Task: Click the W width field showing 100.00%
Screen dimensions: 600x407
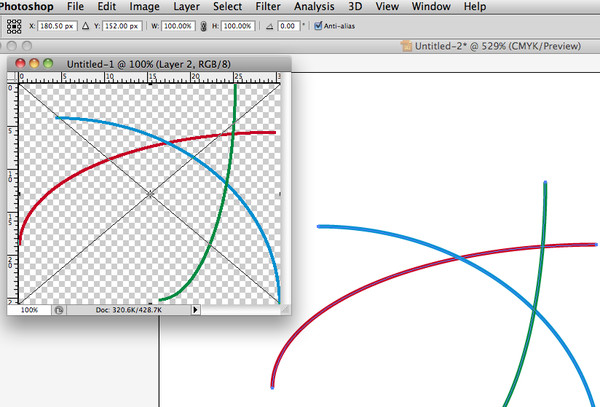Action: click(x=178, y=26)
